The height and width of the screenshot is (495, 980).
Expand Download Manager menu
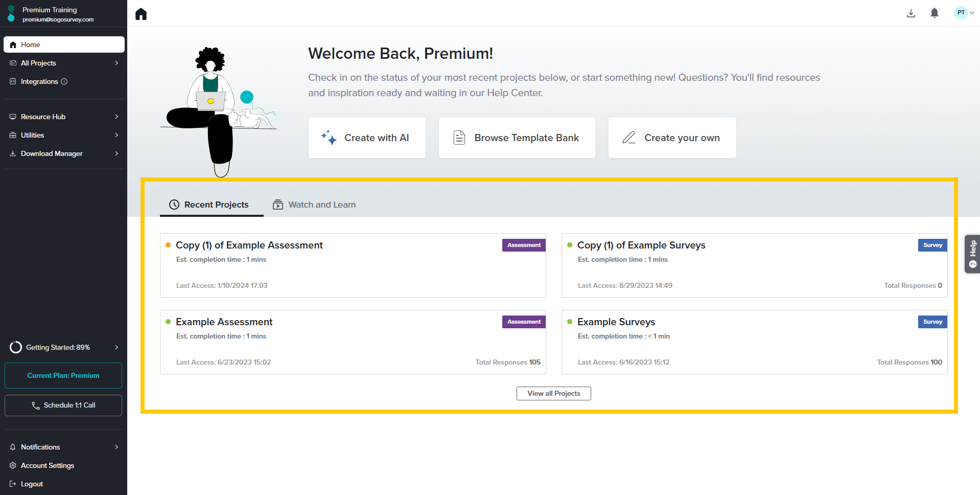tap(116, 154)
